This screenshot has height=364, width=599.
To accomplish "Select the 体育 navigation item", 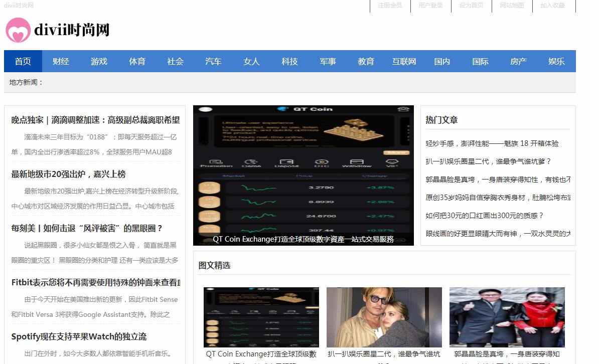I will point(137,61).
